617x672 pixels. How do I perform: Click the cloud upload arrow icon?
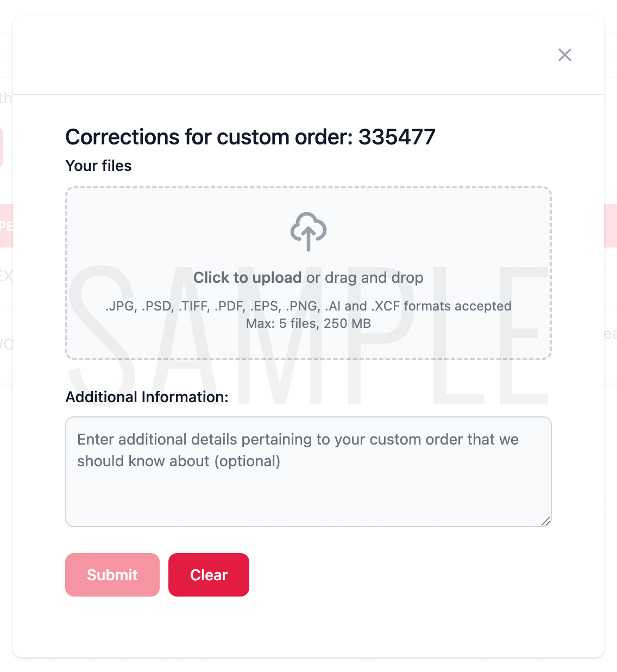pyautogui.click(x=308, y=232)
